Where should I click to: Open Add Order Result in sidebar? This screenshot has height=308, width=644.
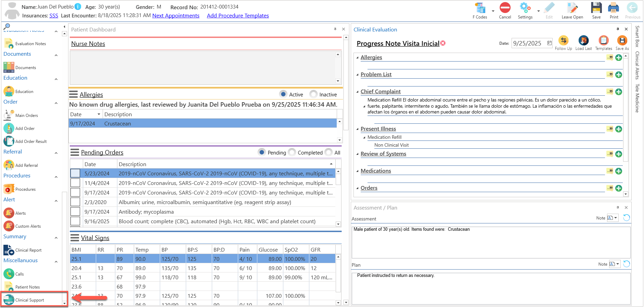click(x=26, y=141)
